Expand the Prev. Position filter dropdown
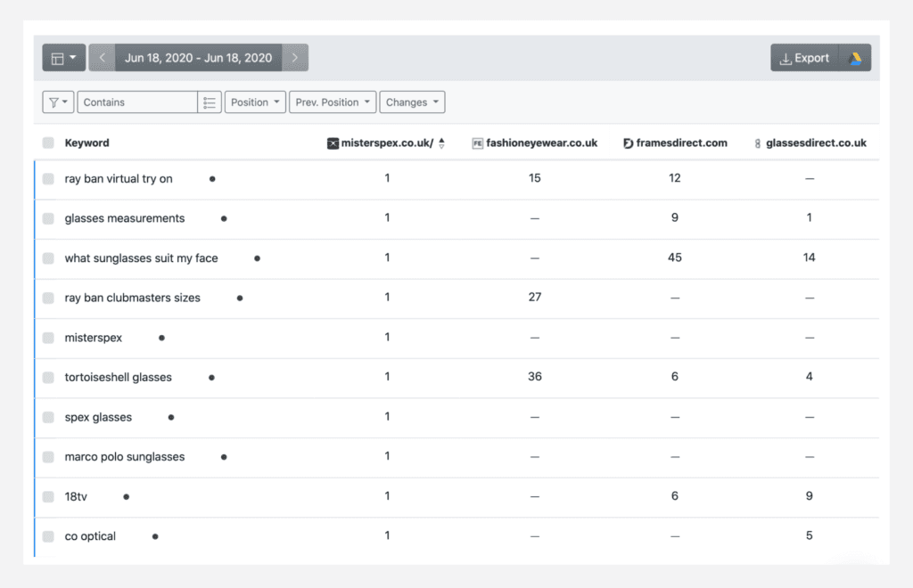Viewport: 913px width, 588px height. pyautogui.click(x=333, y=102)
